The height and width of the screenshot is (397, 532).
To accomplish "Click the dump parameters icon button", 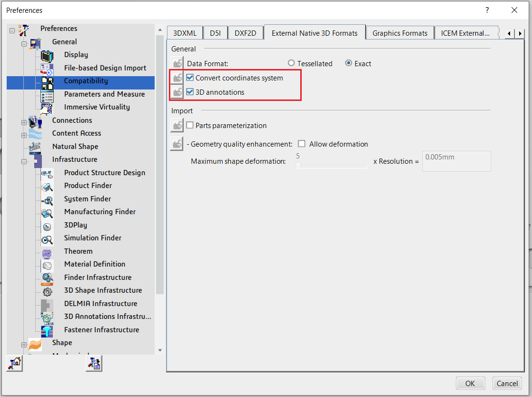I will coord(94,363).
